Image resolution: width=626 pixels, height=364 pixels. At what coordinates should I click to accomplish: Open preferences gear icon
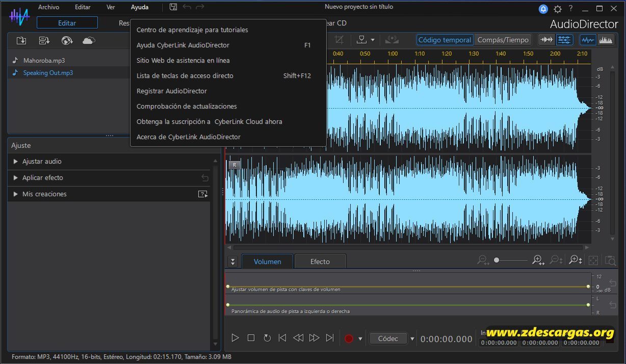[x=558, y=9]
